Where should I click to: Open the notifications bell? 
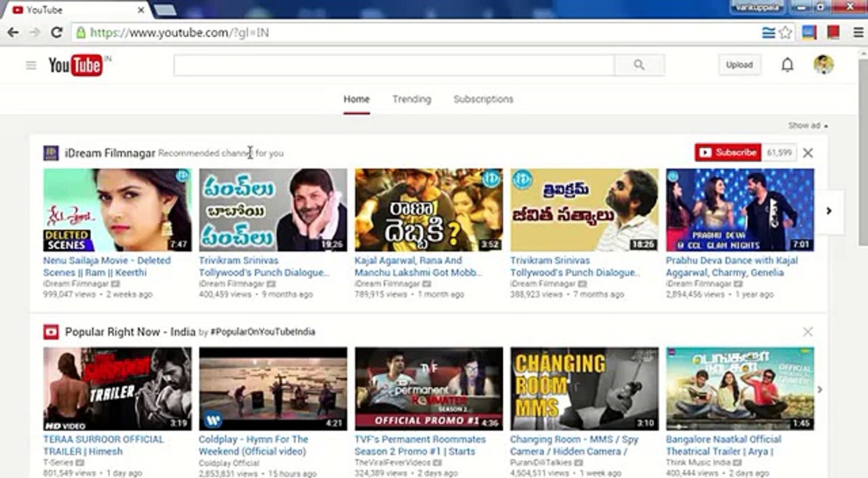click(x=787, y=65)
